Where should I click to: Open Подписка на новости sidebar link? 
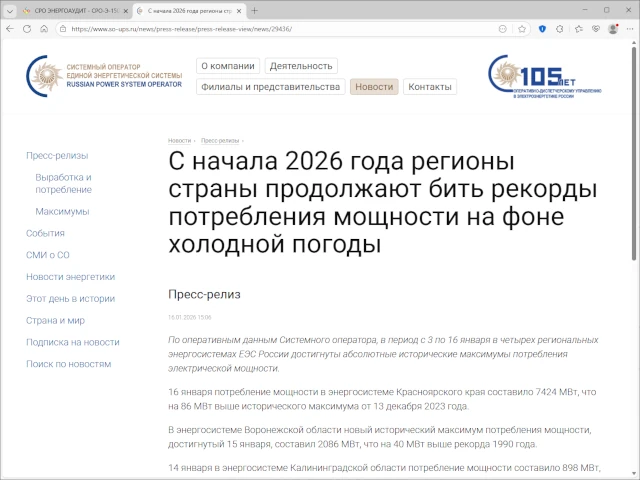[73, 342]
